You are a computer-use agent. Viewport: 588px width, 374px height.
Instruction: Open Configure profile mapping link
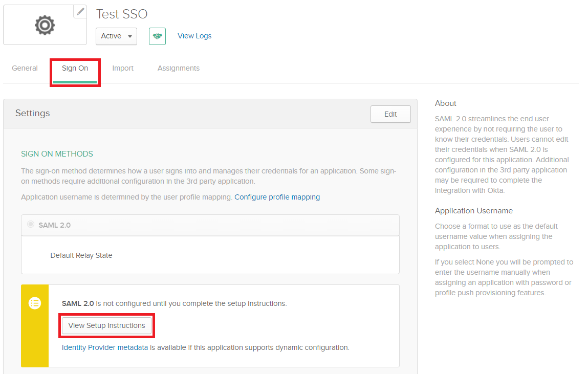[x=277, y=197]
